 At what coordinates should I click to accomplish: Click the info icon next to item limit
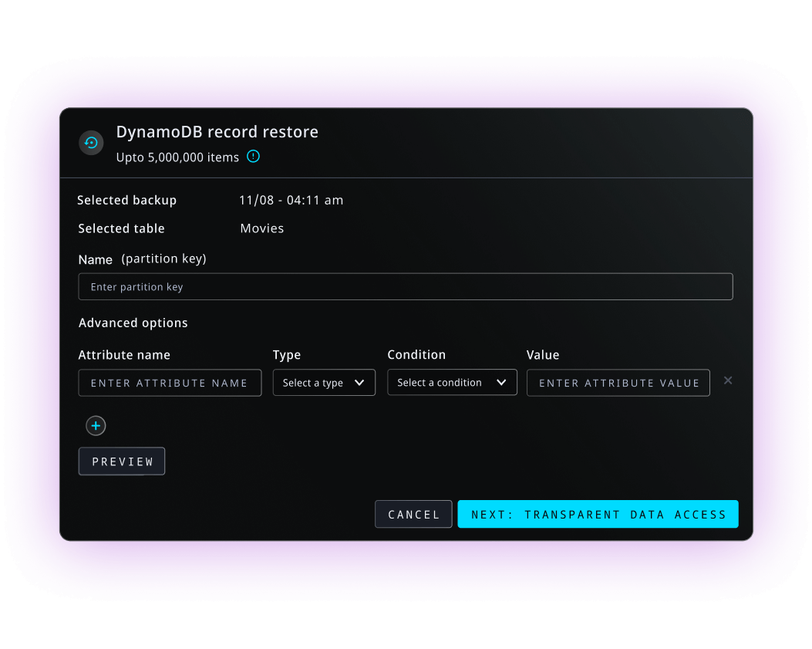point(253,156)
